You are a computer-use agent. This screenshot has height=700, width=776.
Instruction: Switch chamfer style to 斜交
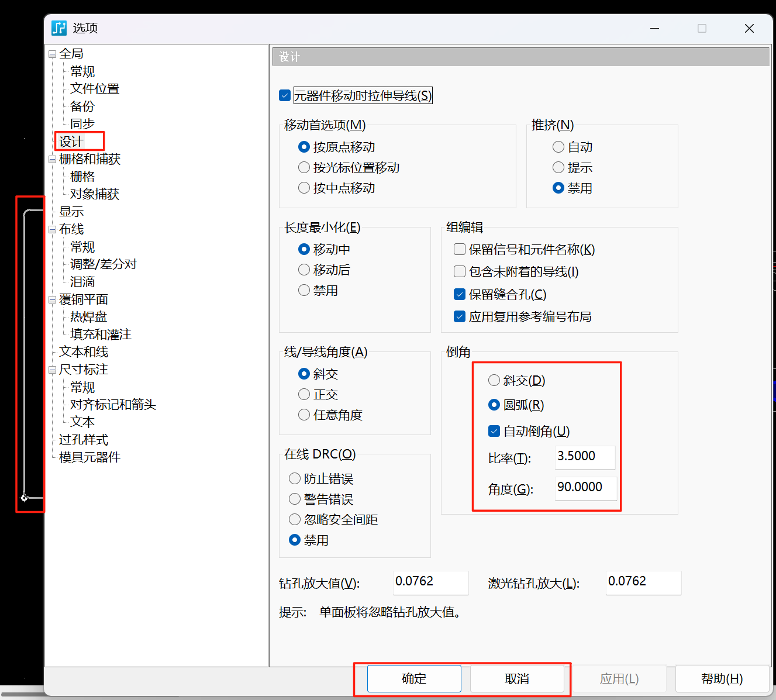click(x=494, y=380)
